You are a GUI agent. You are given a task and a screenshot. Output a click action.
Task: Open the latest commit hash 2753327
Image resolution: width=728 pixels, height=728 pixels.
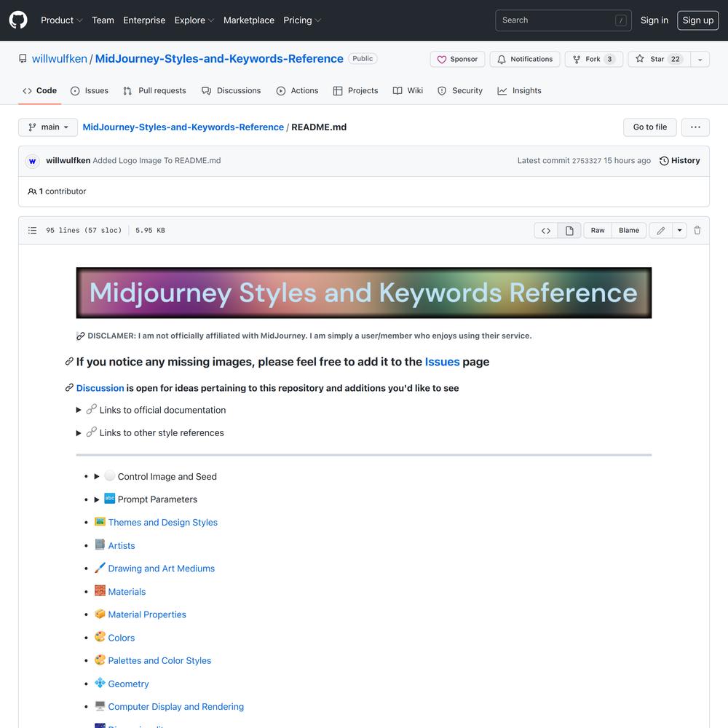[x=586, y=161]
